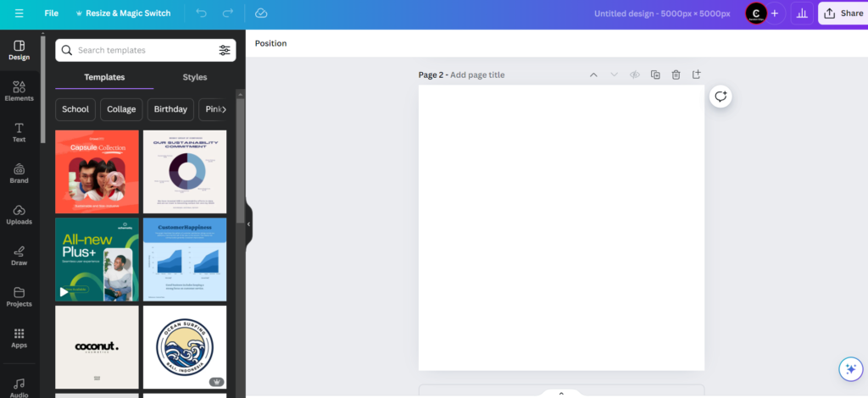The width and height of the screenshot is (868, 398).
Task: Open the Elements panel in sidebar
Action: pos(19,91)
